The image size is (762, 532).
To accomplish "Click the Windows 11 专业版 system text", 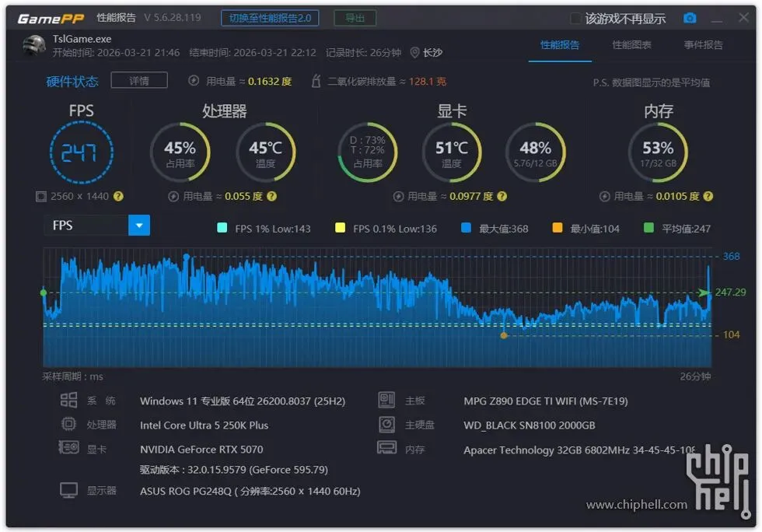I will pos(243,401).
